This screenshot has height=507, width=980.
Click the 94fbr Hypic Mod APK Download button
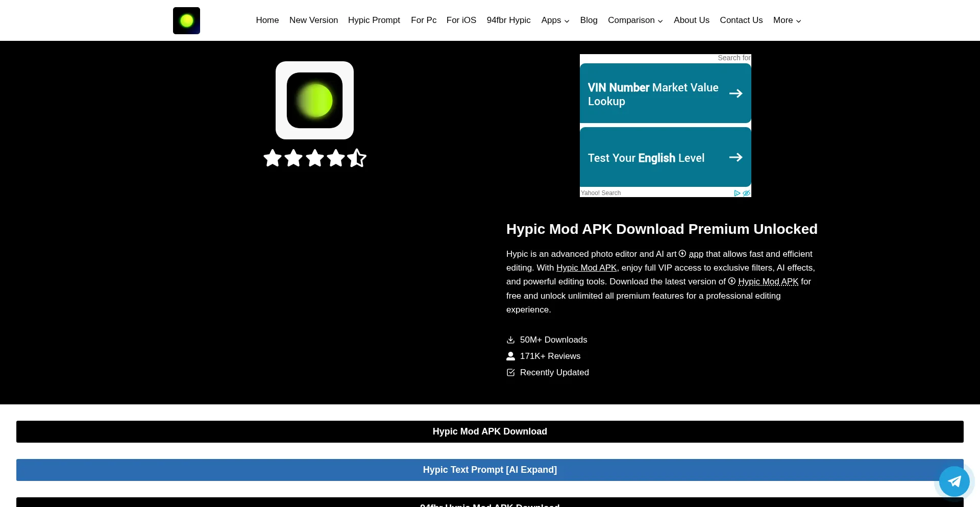pyautogui.click(x=490, y=503)
